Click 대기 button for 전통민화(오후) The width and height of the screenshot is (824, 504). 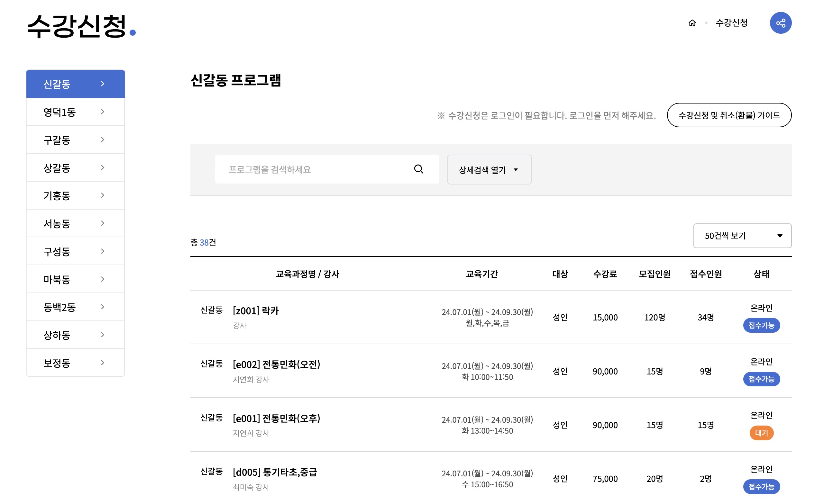[761, 433]
